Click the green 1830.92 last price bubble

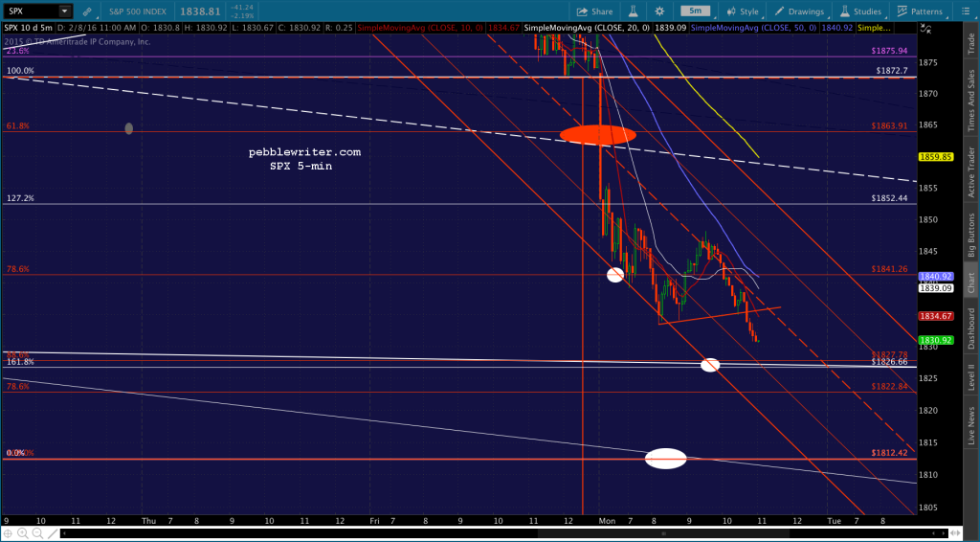pyautogui.click(x=936, y=340)
